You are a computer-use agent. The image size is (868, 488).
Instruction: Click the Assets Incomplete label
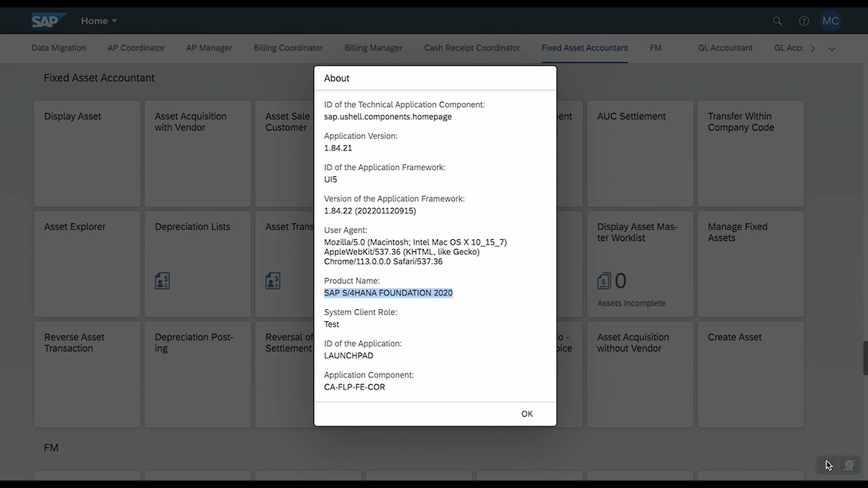click(631, 303)
